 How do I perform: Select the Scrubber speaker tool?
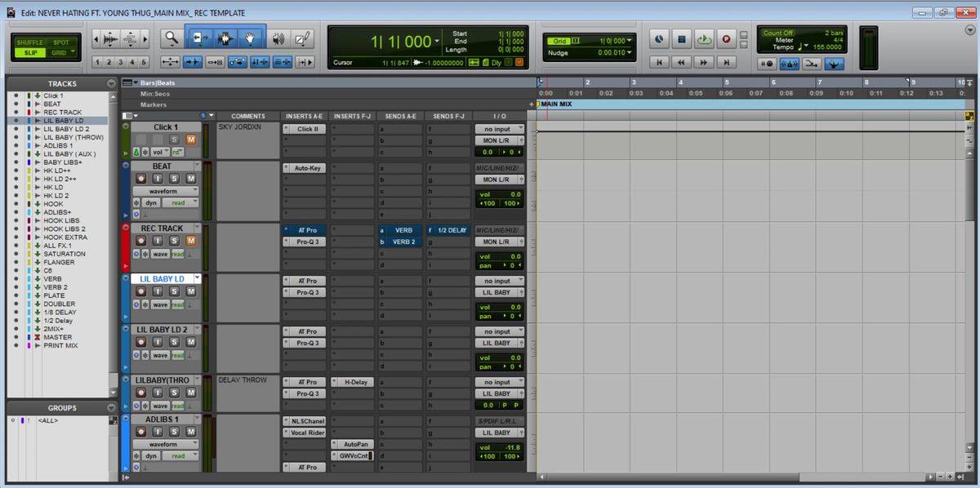click(x=278, y=38)
